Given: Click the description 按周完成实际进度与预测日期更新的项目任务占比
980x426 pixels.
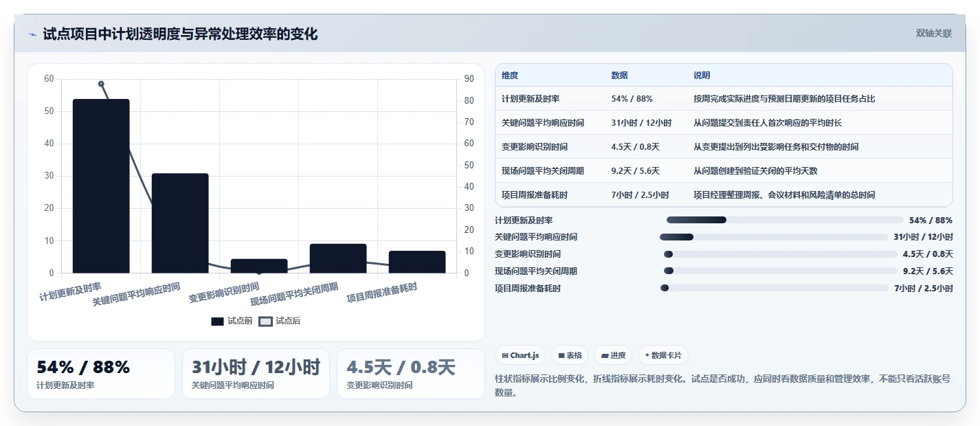Looking at the screenshot, I should tap(784, 99).
